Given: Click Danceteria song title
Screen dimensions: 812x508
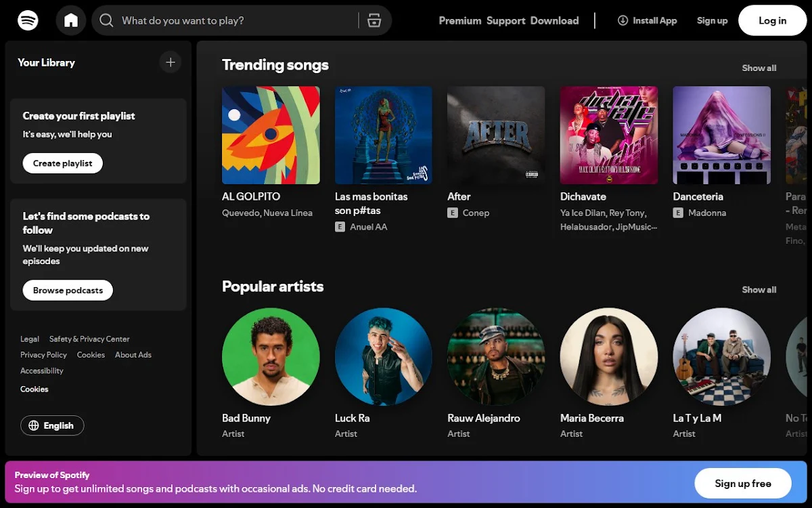Looking at the screenshot, I should 698,196.
